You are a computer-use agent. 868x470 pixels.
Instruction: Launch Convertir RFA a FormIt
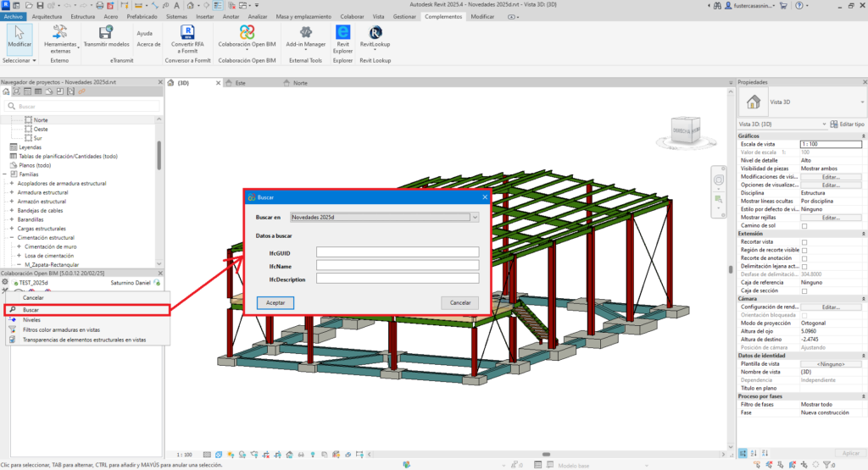point(188,33)
